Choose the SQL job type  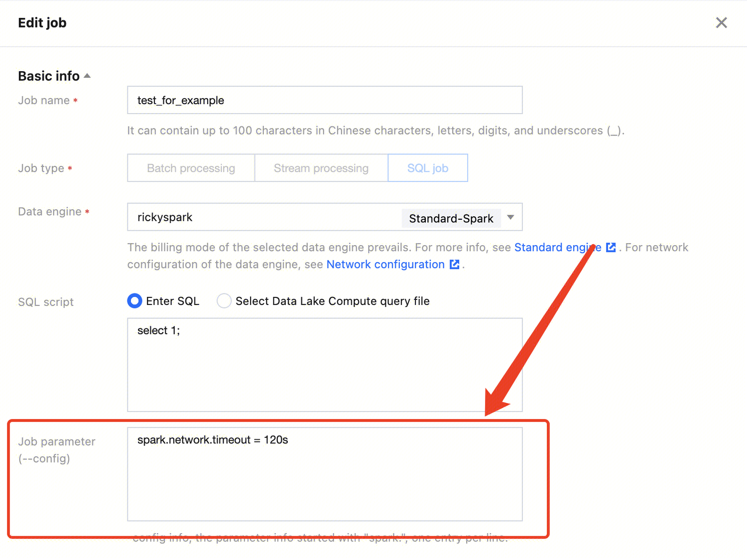(427, 168)
